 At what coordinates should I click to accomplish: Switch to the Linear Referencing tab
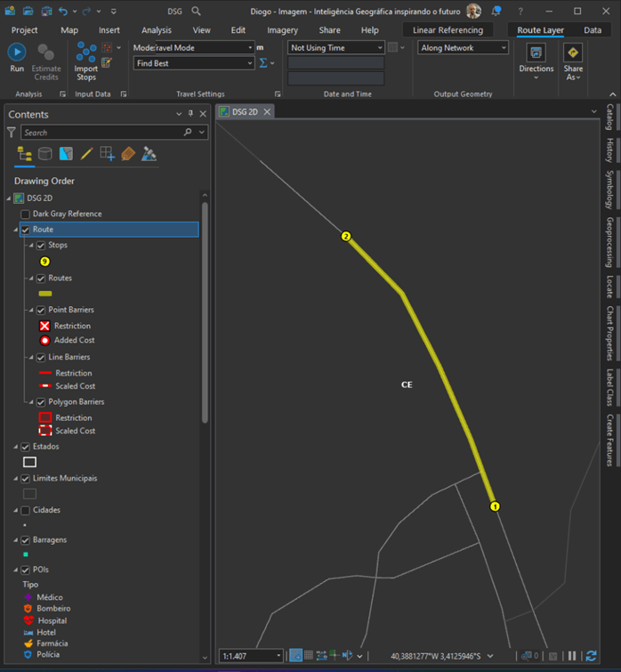tap(448, 30)
